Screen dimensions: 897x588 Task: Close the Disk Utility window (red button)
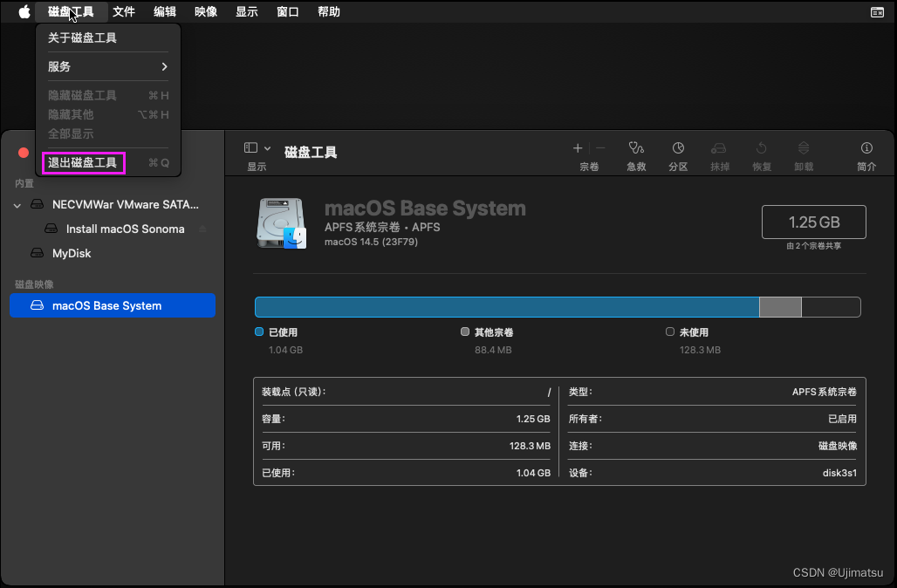(24, 152)
